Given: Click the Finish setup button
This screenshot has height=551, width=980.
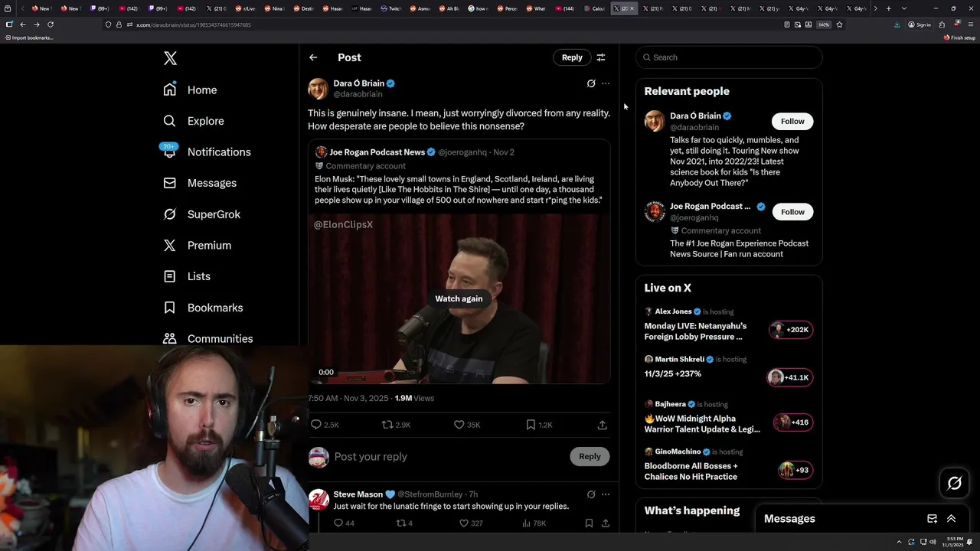Looking at the screenshot, I should 960,37.
